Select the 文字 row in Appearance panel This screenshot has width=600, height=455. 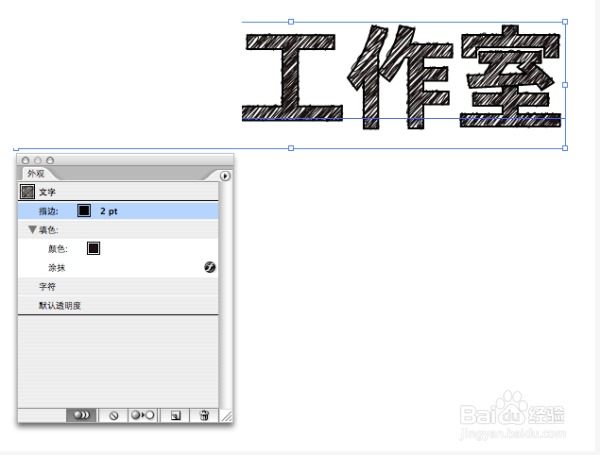(118, 191)
